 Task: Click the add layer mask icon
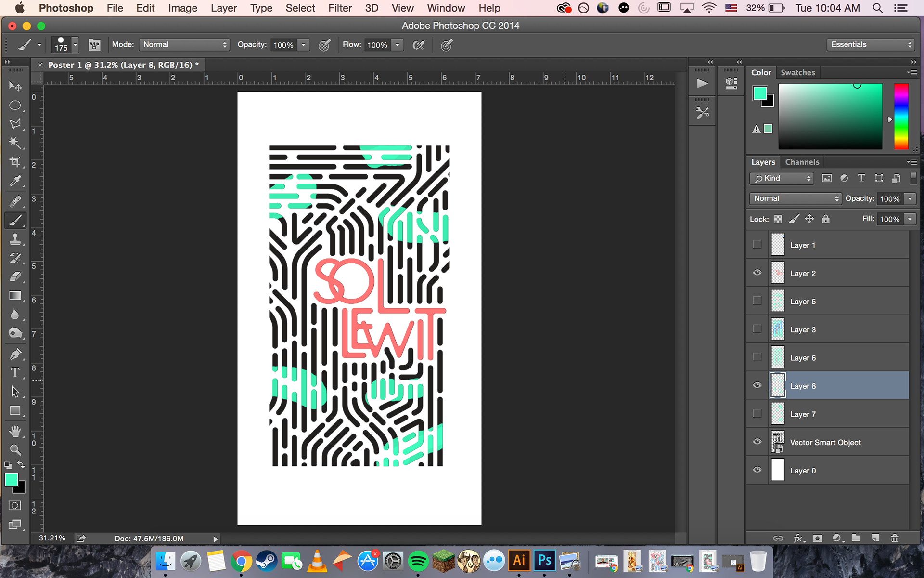[x=817, y=538]
